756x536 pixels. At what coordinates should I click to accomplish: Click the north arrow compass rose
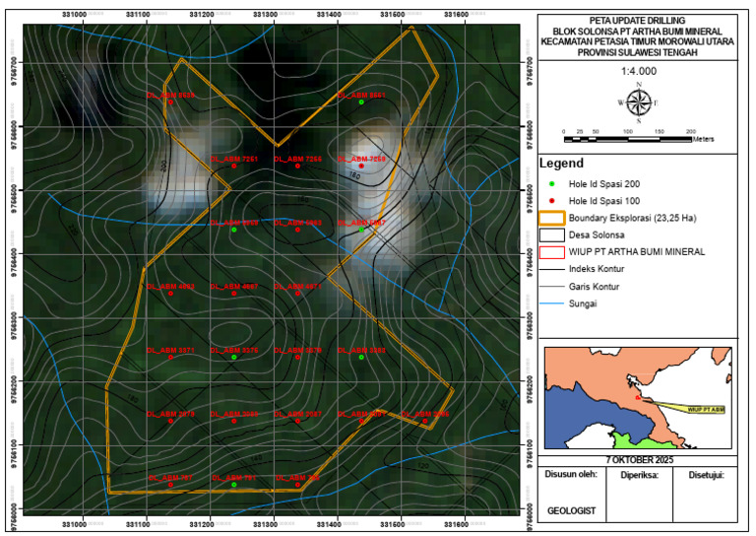pyautogui.click(x=639, y=102)
